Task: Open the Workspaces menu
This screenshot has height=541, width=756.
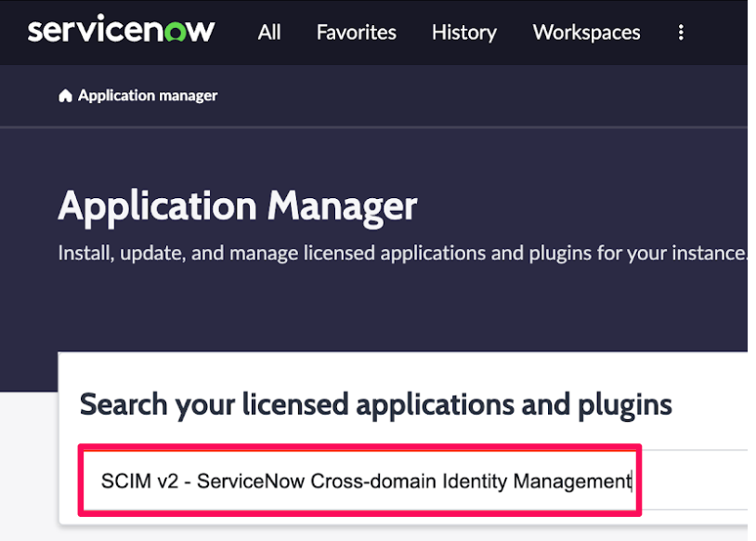Action: coord(586,33)
